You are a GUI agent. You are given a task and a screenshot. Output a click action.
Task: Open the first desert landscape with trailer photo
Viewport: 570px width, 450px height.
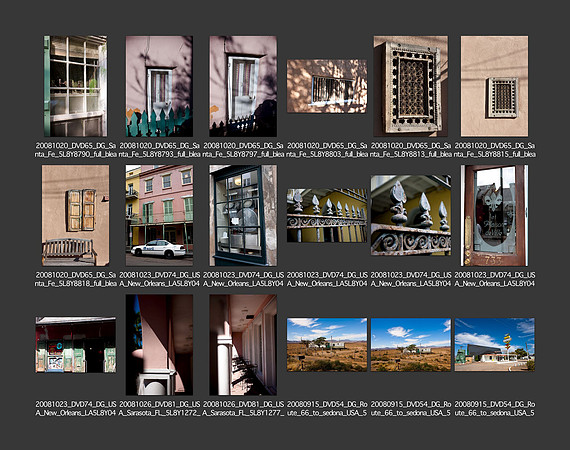(327, 345)
